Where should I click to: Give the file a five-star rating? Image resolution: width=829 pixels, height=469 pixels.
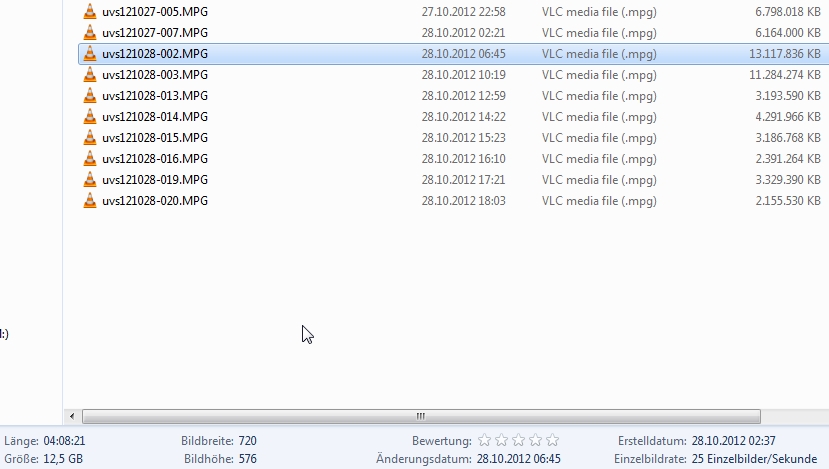tap(552, 440)
